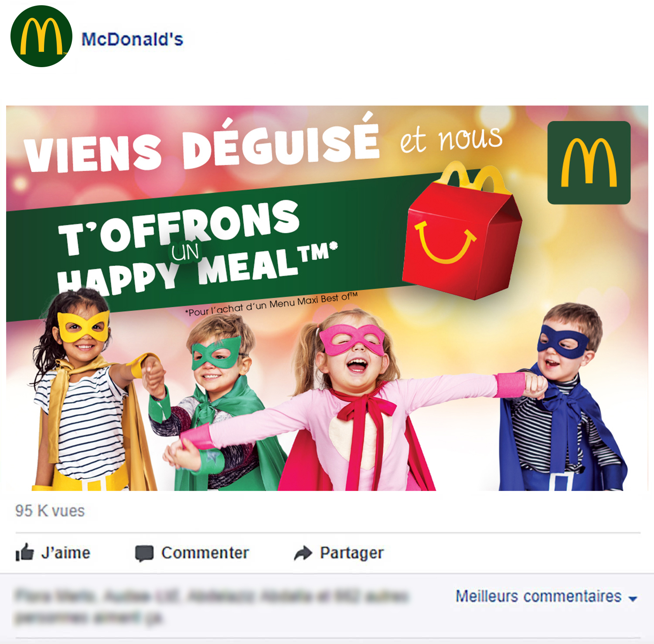Click the 95 K vues counter
654x644 pixels.
(50, 511)
